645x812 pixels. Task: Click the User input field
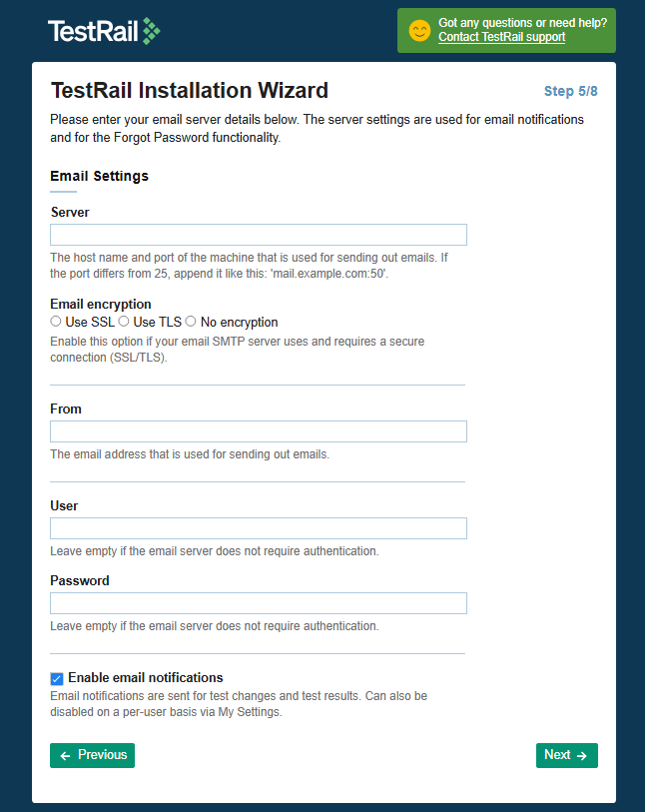[258, 528]
